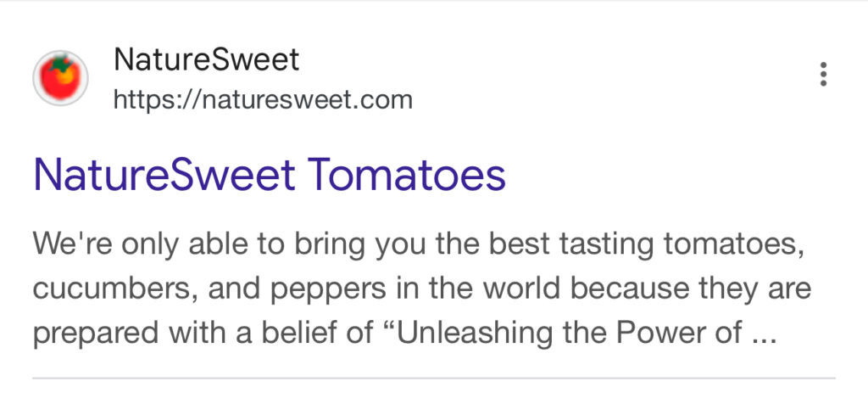Screen dimensions: 868x415
Task: Click the trailing ellipsis ending the snippet
Action: click(x=764, y=339)
